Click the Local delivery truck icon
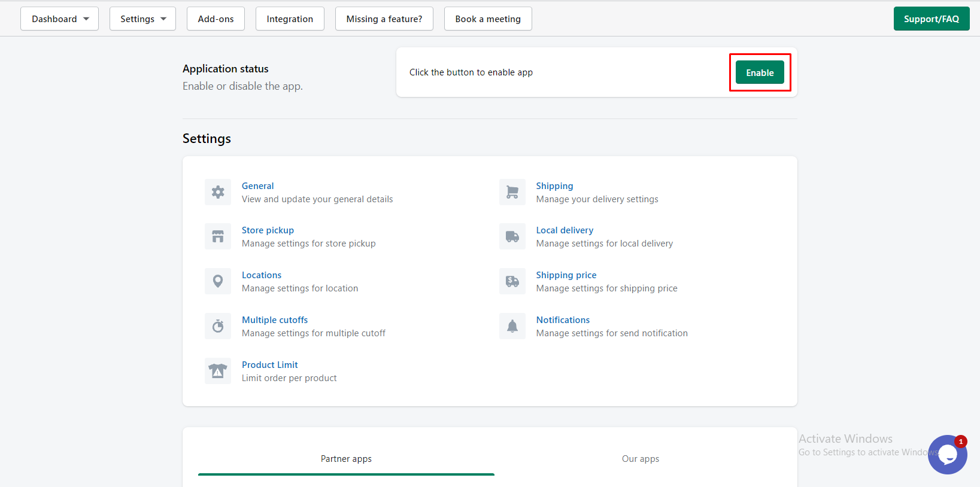 (512, 236)
